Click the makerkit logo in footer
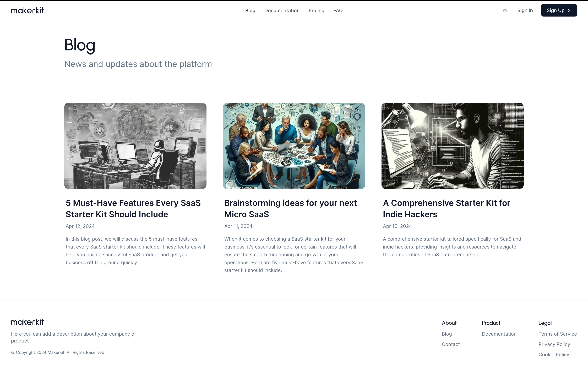The image size is (588, 369). 27,322
